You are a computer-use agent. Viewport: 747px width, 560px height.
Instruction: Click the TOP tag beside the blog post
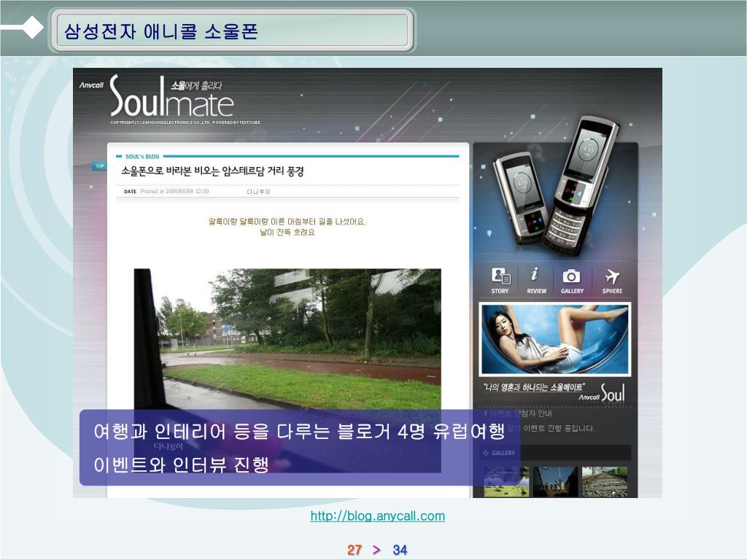[x=99, y=166]
